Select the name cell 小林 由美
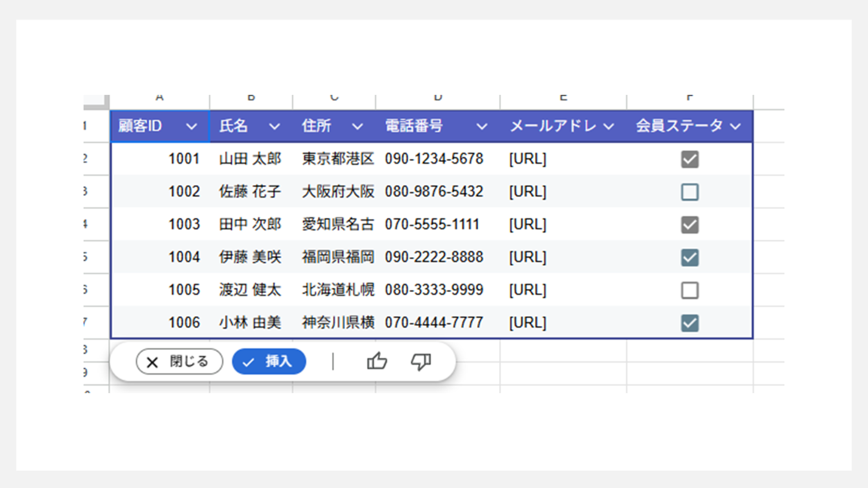868x488 pixels. (251, 322)
